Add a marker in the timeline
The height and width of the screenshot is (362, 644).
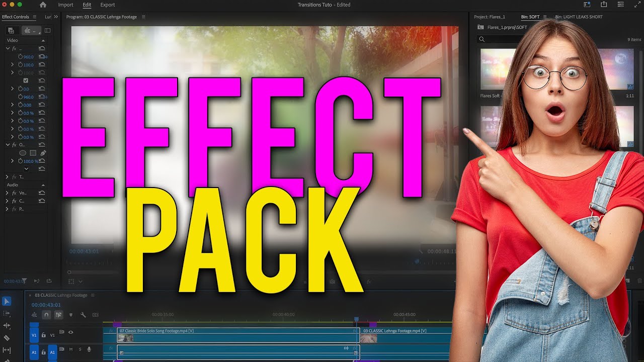tap(71, 315)
